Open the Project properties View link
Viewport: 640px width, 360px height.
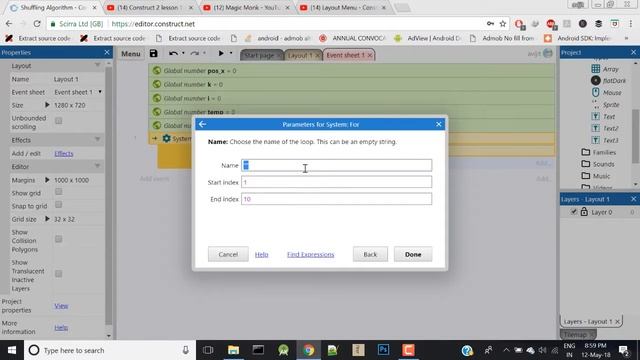pos(61,306)
